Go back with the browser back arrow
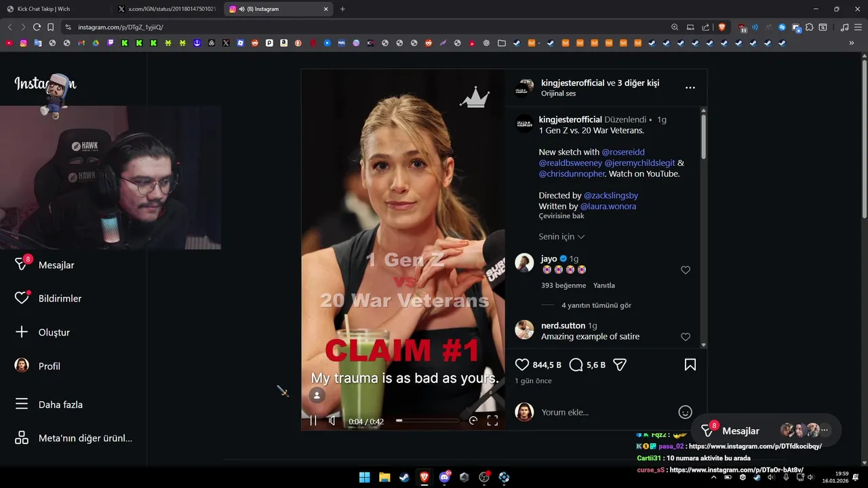868x488 pixels. point(9,27)
